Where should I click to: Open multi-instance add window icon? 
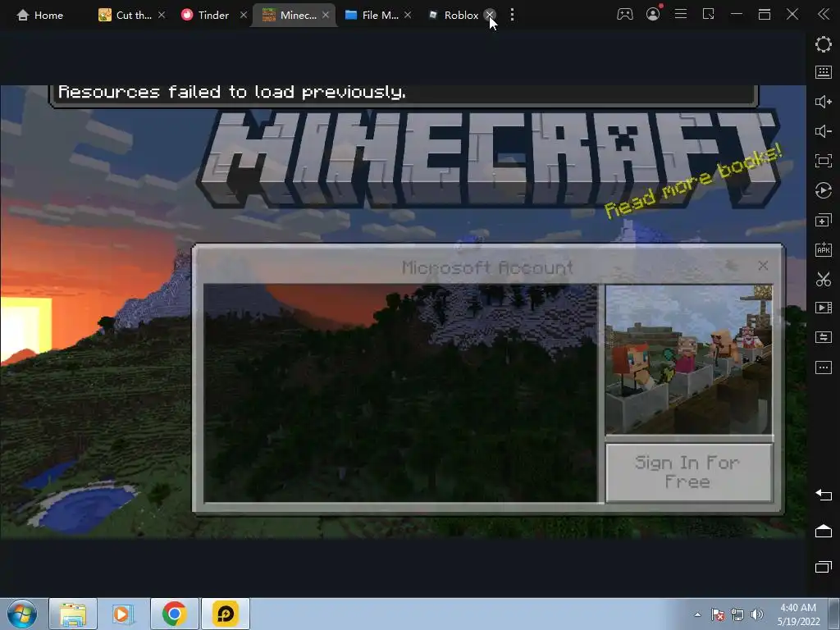824,220
